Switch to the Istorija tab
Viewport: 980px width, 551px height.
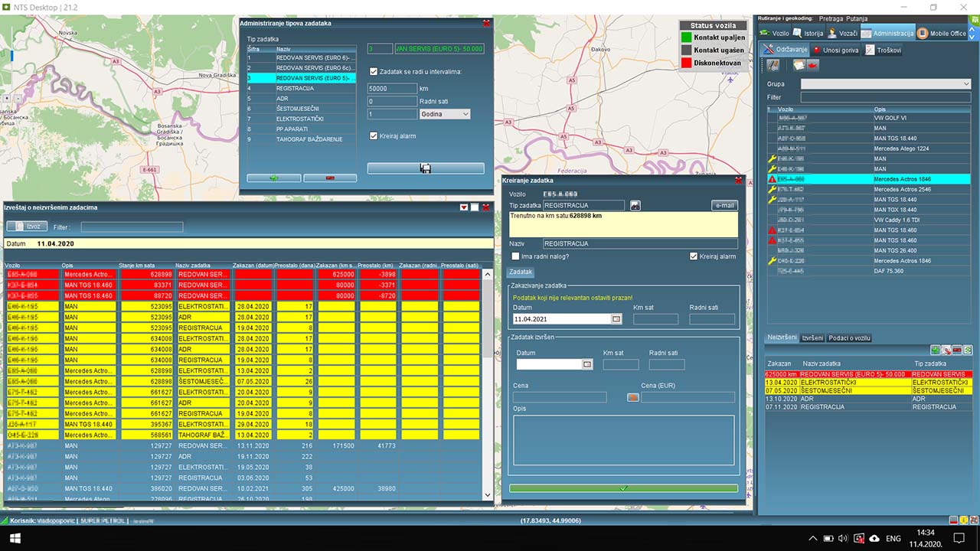coord(808,34)
